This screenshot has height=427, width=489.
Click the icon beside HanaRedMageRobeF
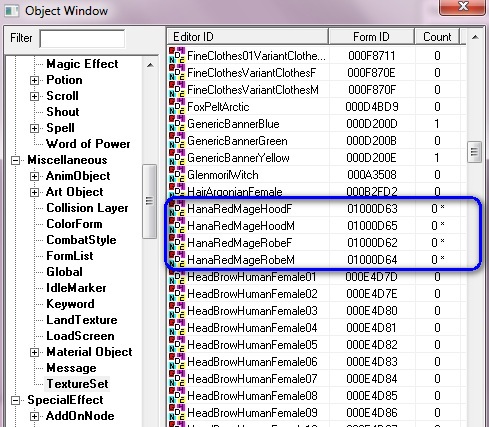177,243
